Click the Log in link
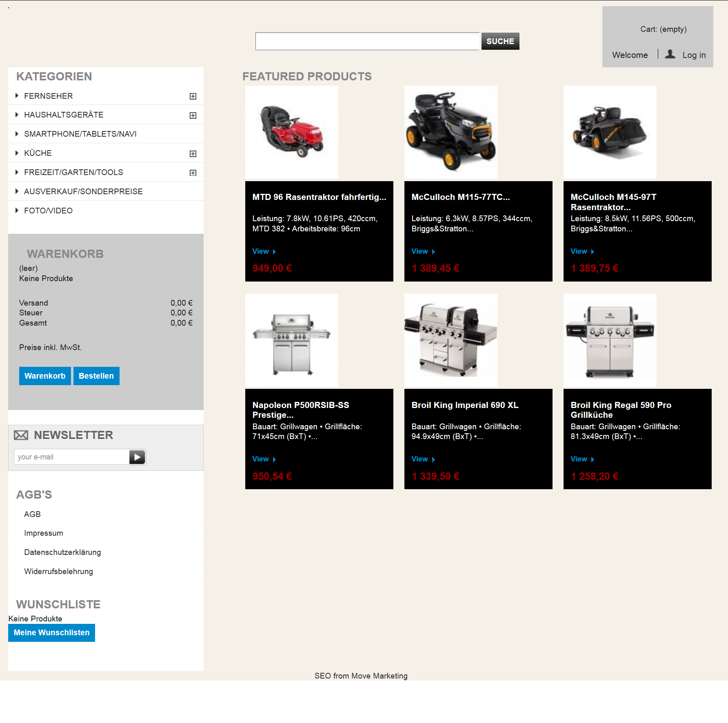728x723 pixels. pyautogui.click(x=694, y=55)
